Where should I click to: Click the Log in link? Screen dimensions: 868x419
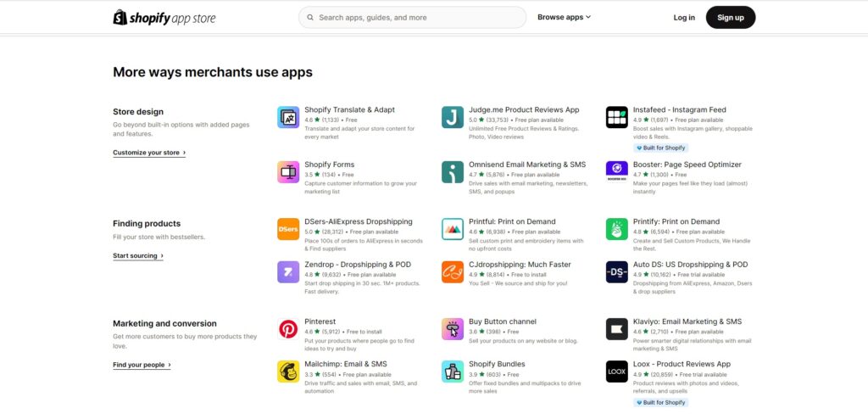(x=684, y=17)
